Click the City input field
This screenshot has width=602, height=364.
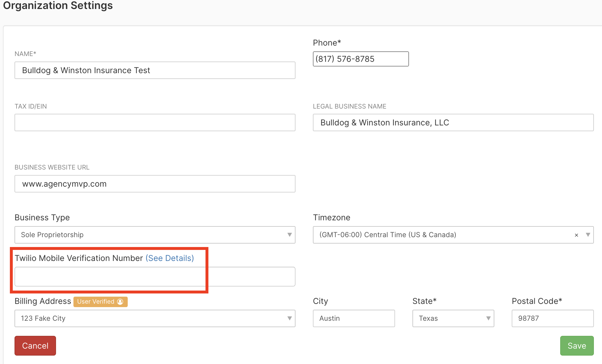tap(354, 318)
